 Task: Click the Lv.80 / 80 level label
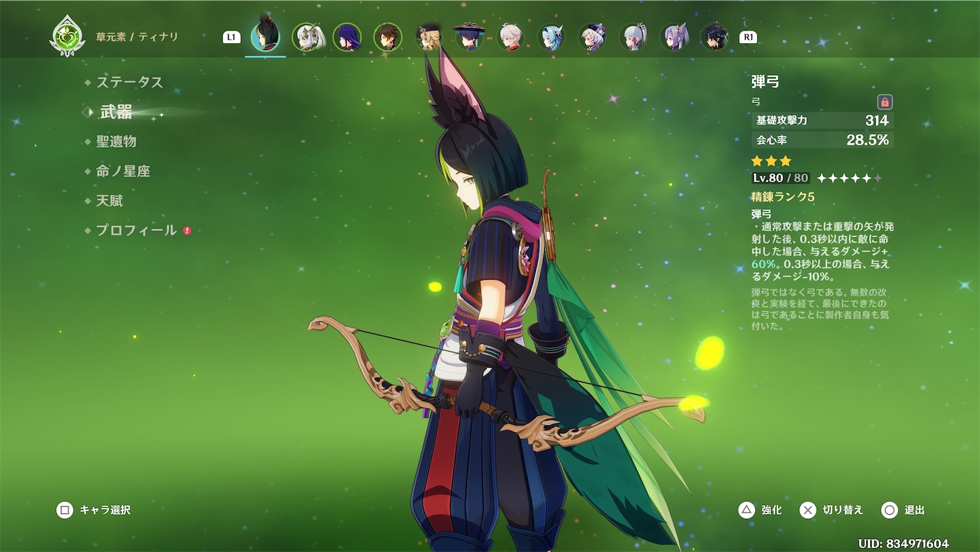point(780,178)
